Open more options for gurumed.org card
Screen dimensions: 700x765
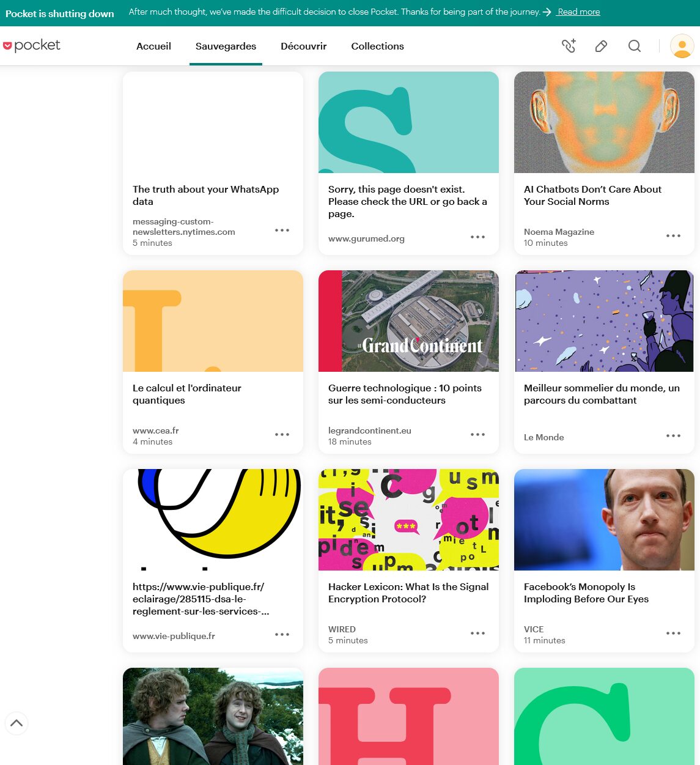pyautogui.click(x=477, y=237)
